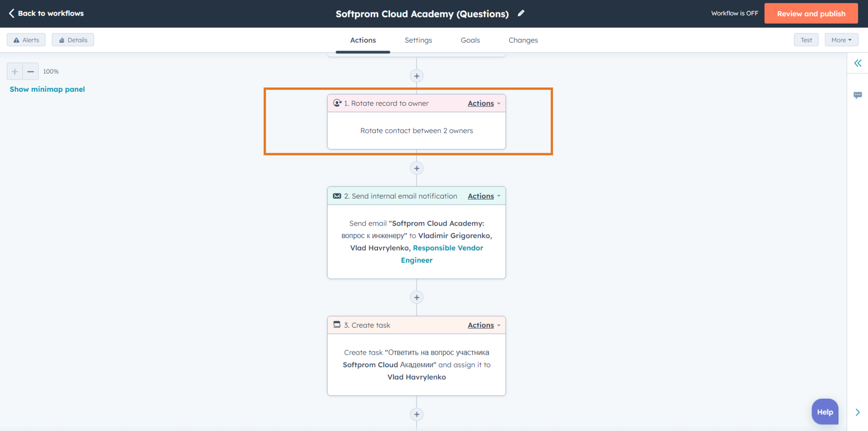Click Responsible Vendor Engineer token link
Image resolution: width=868 pixels, height=431 pixels.
[441, 254]
